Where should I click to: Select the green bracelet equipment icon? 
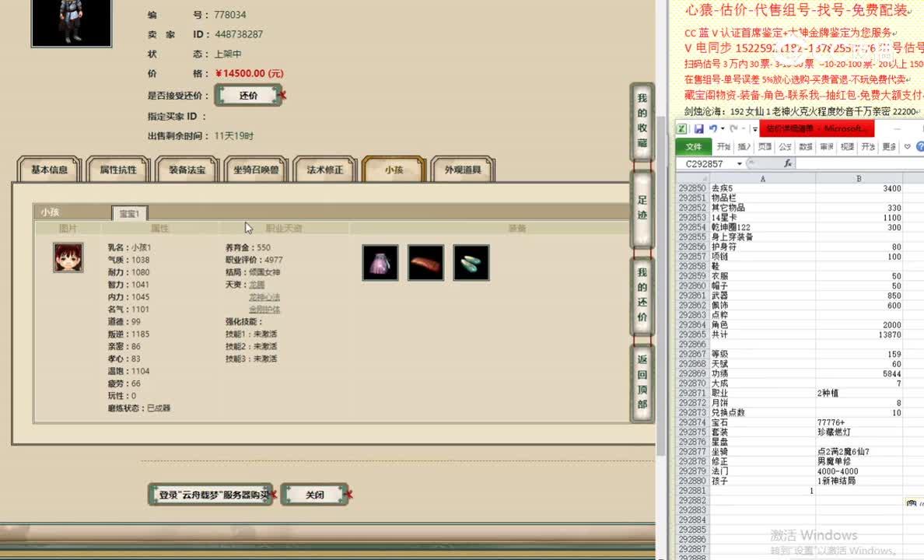(x=471, y=262)
